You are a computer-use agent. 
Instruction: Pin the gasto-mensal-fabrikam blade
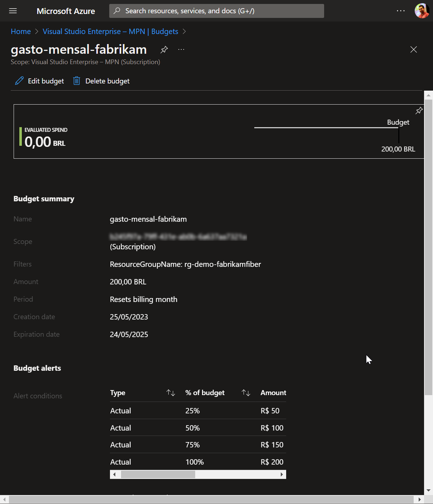[x=164, y=49]
